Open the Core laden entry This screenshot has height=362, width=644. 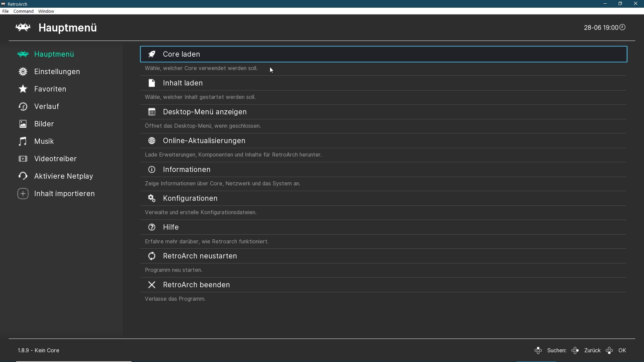point(384,54)
